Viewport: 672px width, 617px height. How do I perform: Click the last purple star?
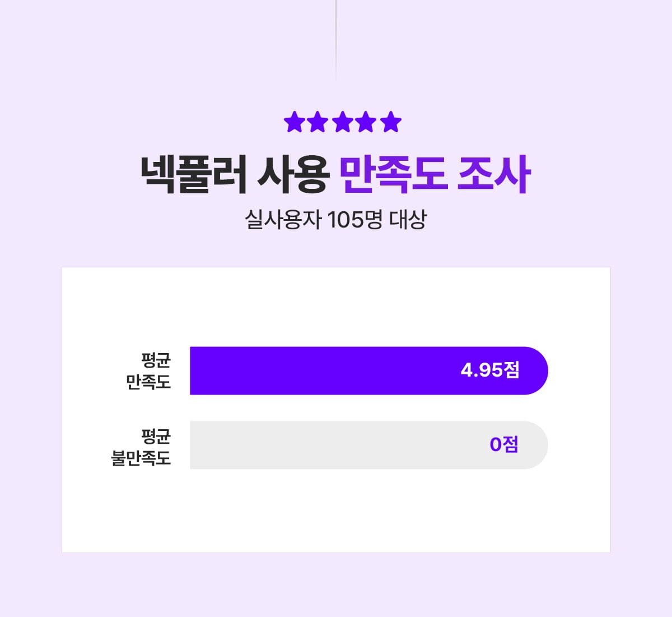391,122
